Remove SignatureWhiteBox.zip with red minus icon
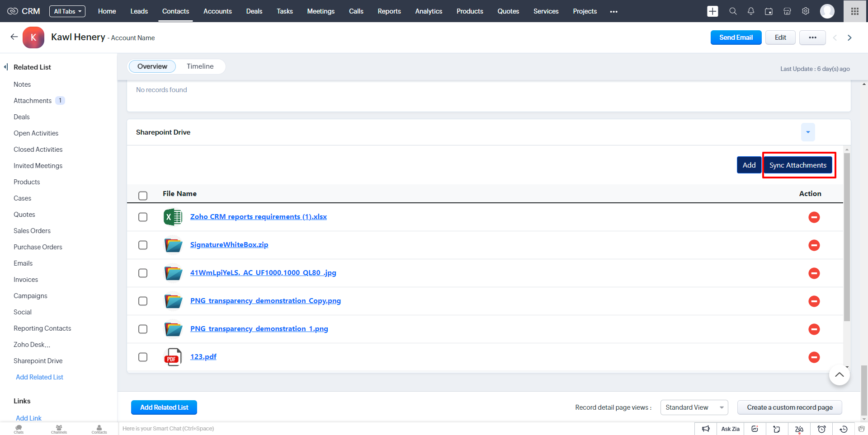Viewport: 868px width, 435px height. click(814, 245)
